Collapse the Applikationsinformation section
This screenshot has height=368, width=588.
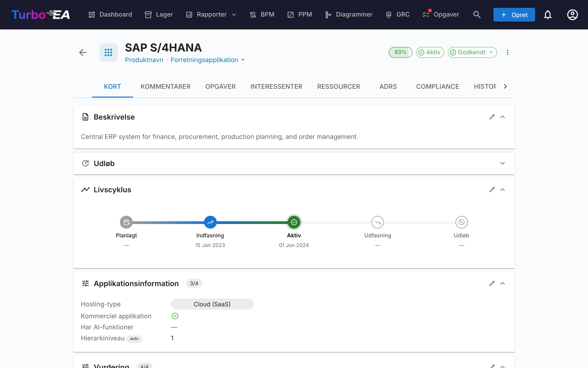[x=503, y=283]
